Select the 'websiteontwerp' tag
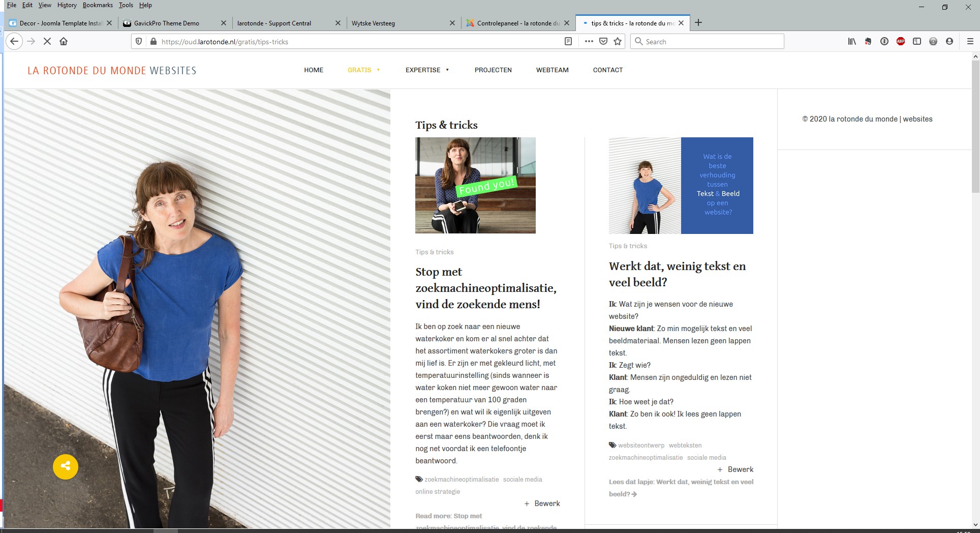Viewport: 980px width, 533px height. pyautogui.click(x=641, y=446)
